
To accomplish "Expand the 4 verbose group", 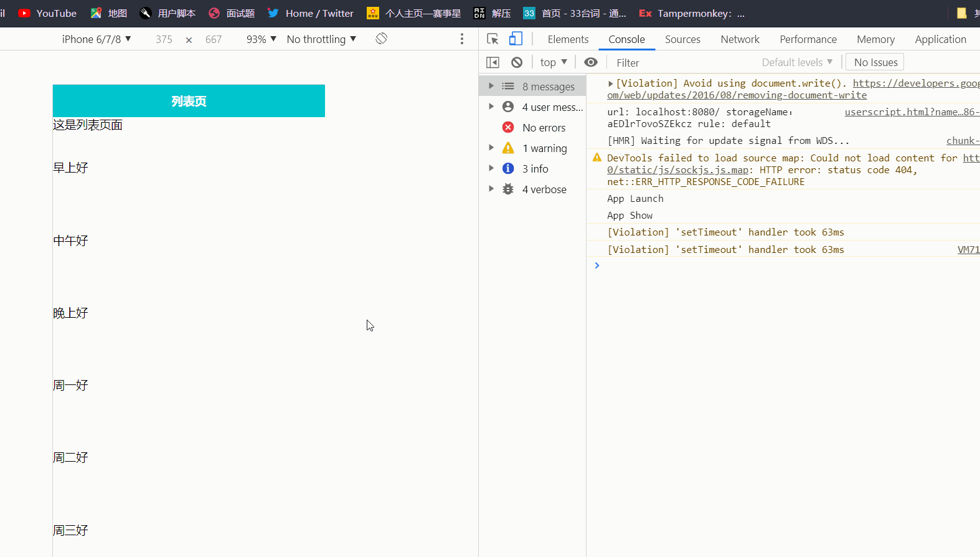I will [x=491, y=189].
